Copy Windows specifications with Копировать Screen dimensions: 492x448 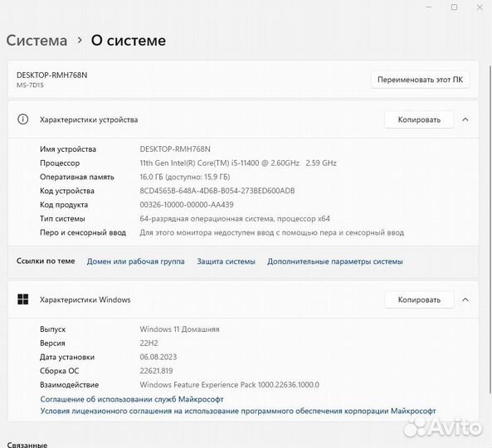(419, 299)
